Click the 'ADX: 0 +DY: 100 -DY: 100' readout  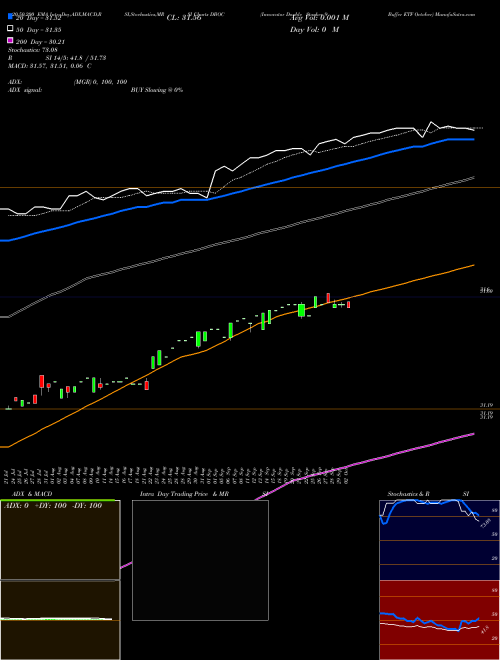[x=53, y=505]
